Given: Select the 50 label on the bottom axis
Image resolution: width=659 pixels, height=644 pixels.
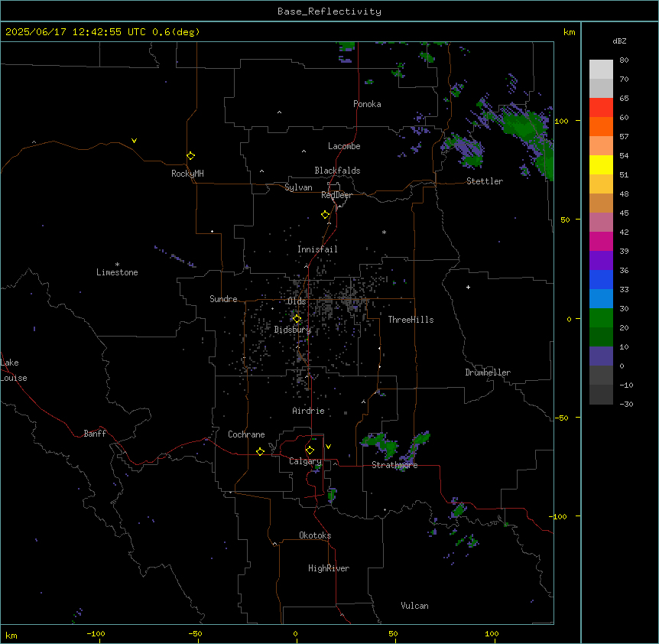Looking at the screenshot, I should pos(392,633).
